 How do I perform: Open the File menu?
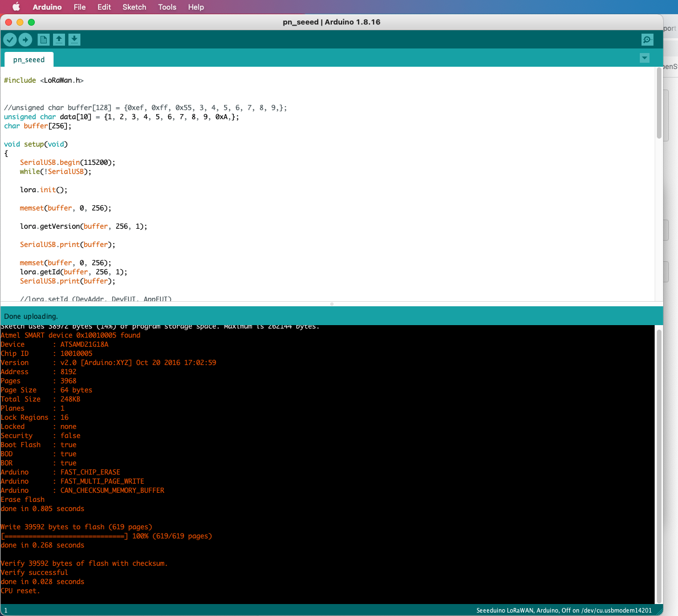click(x=80, y=7)
